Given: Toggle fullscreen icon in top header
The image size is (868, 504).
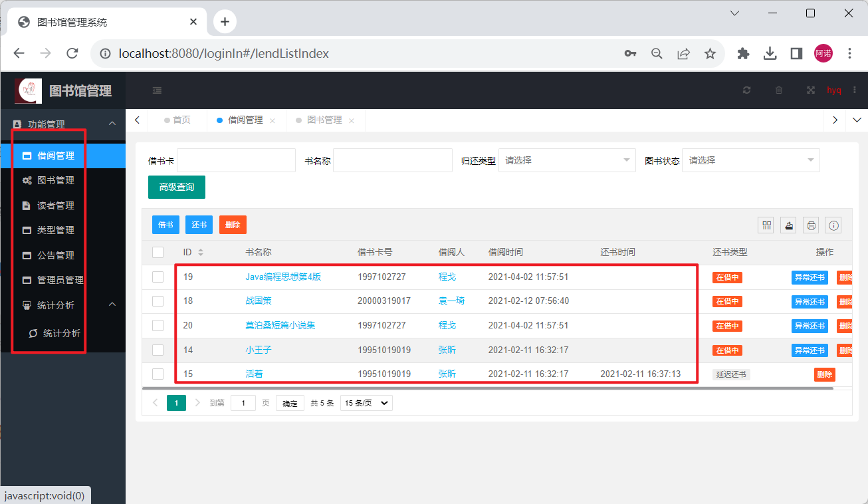Looking at the screenshot, I should (x=811, y=90).
